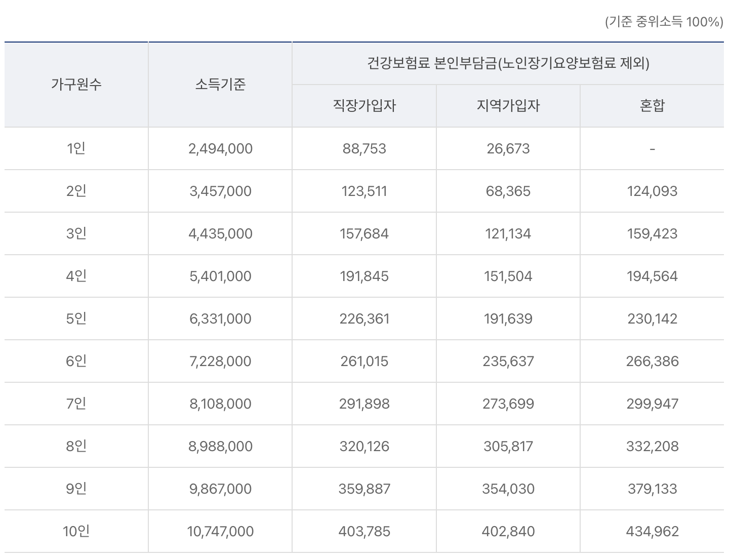
Task: Select income value 2,494,000
Action: pos(220,148)
